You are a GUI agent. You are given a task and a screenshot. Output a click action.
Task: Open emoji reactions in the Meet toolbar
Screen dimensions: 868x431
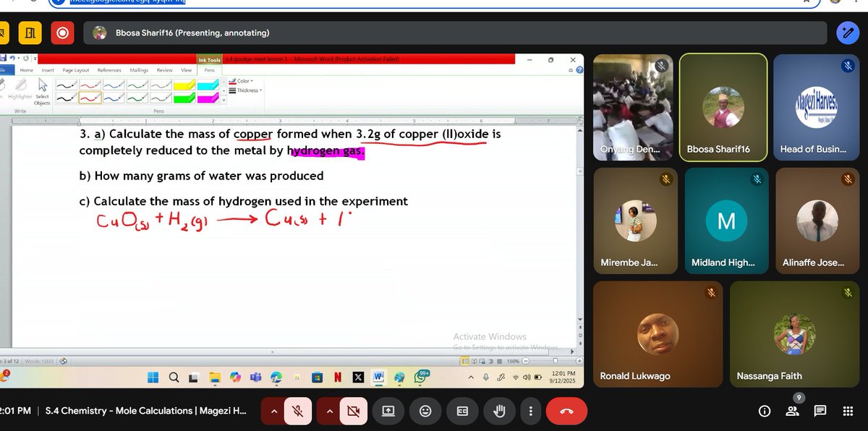(x=425, y=411)
